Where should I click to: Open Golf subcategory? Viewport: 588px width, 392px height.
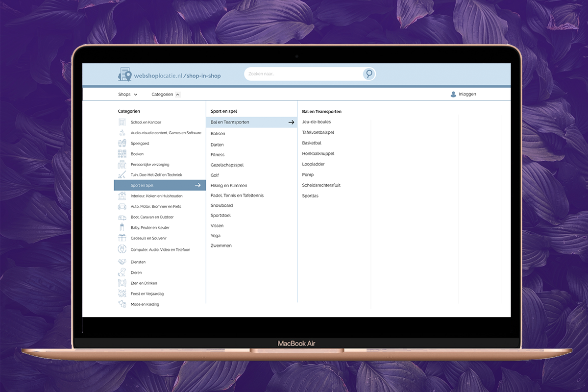tap(215, 175)
